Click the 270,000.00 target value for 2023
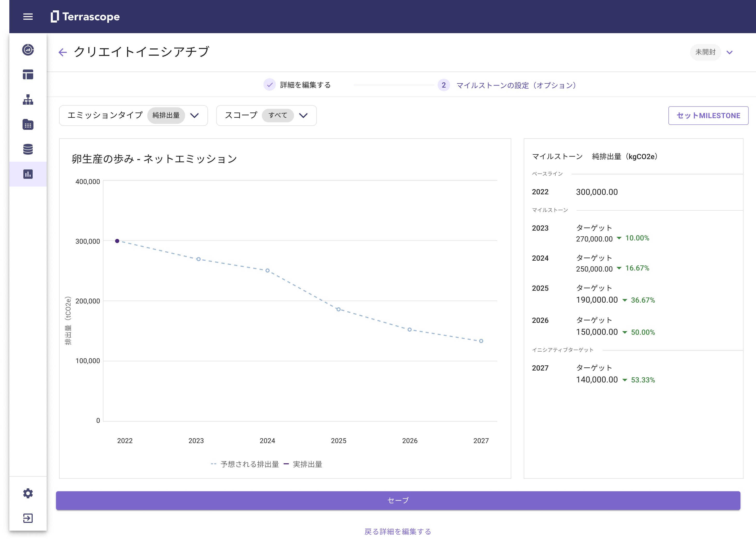The image size is (756, 541). (594, 239)
